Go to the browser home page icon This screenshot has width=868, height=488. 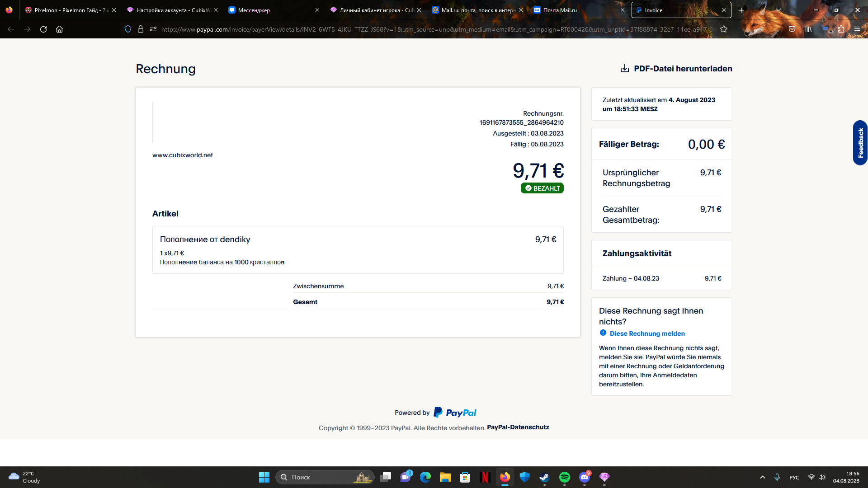(x=59, y=29)
